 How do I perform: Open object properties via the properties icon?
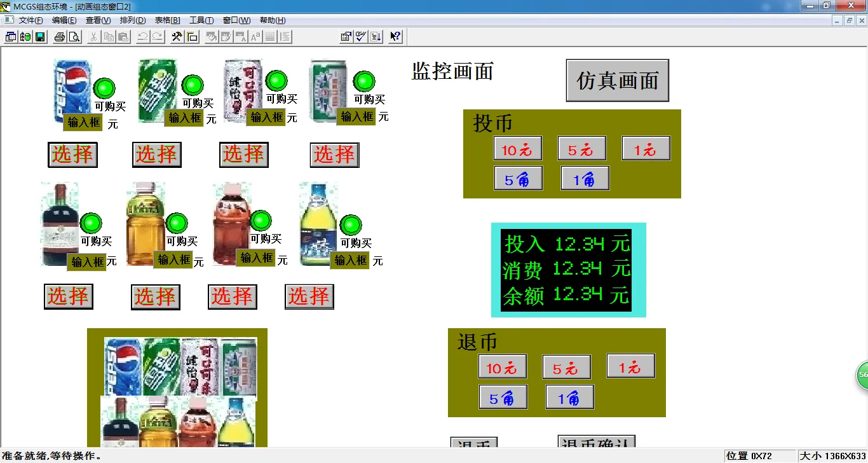346,36
